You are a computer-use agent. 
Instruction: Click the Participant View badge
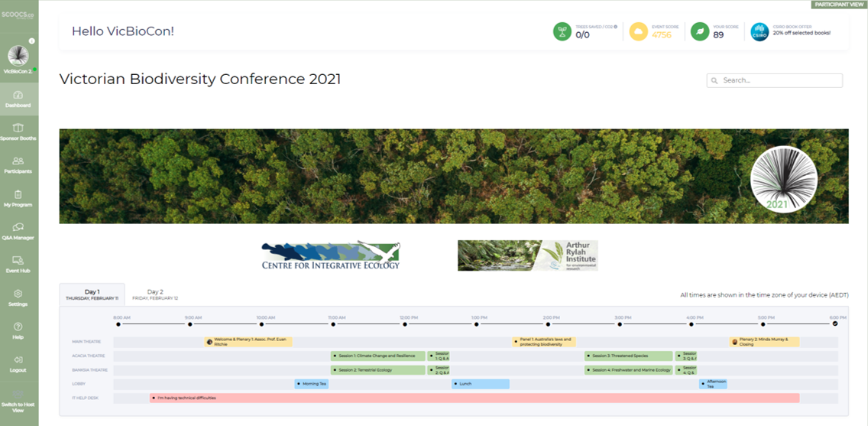tap(839, 5)
